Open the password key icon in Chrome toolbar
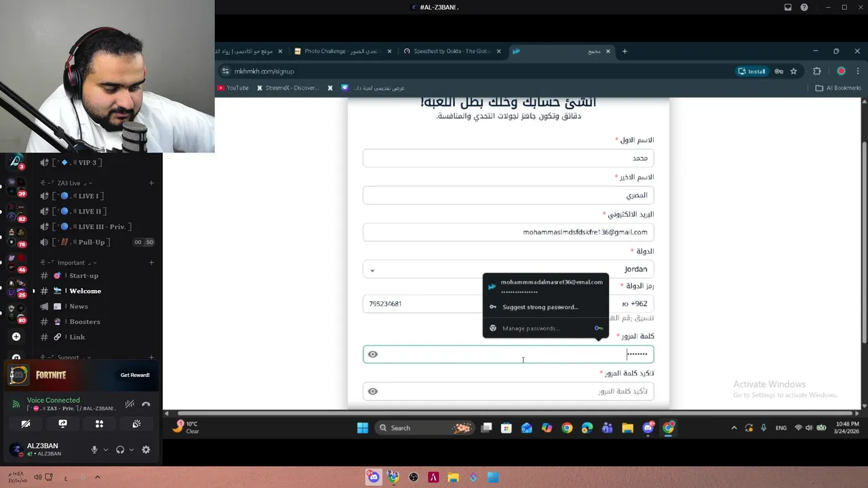This screenshot has height=488, width=868. click(x=778, y=71)
